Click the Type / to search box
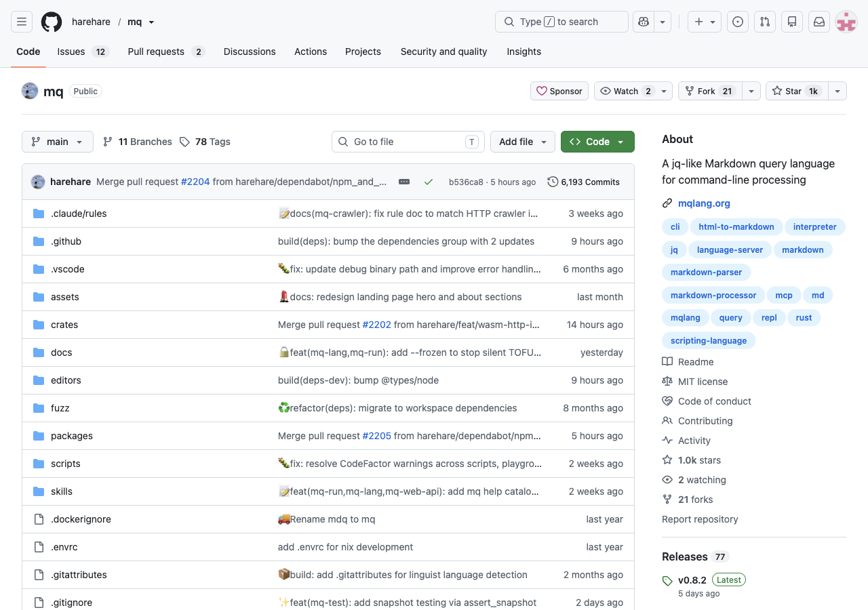The width and height of the screenshot is (868, 610). pos(561,22)
